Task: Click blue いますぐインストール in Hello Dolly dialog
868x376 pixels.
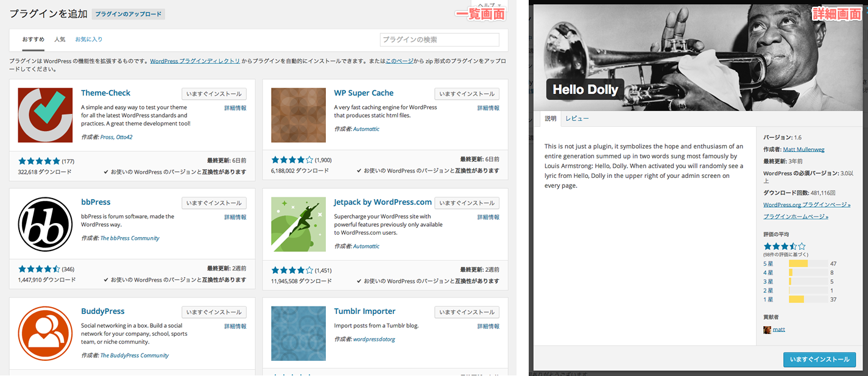Action: click(x=819, y=360)
